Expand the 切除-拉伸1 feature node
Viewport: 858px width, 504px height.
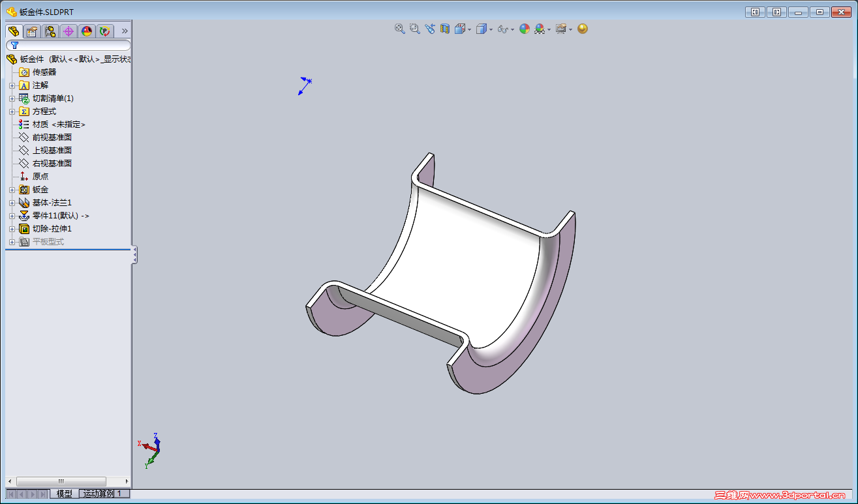(12, 229)
